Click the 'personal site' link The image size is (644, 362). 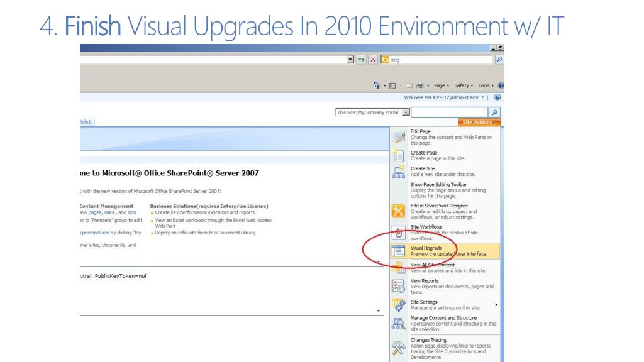[96, 233]
